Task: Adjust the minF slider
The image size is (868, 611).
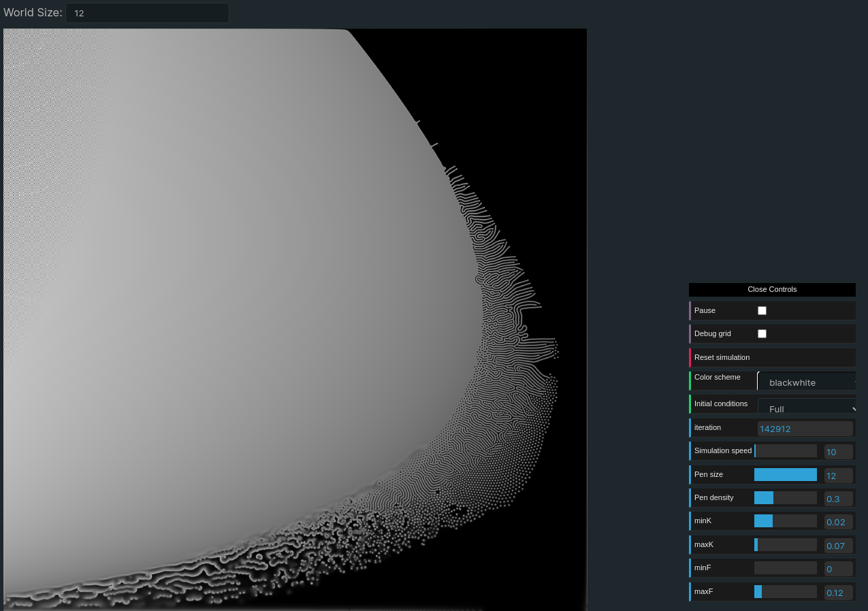Action: [x=786, y=568]
